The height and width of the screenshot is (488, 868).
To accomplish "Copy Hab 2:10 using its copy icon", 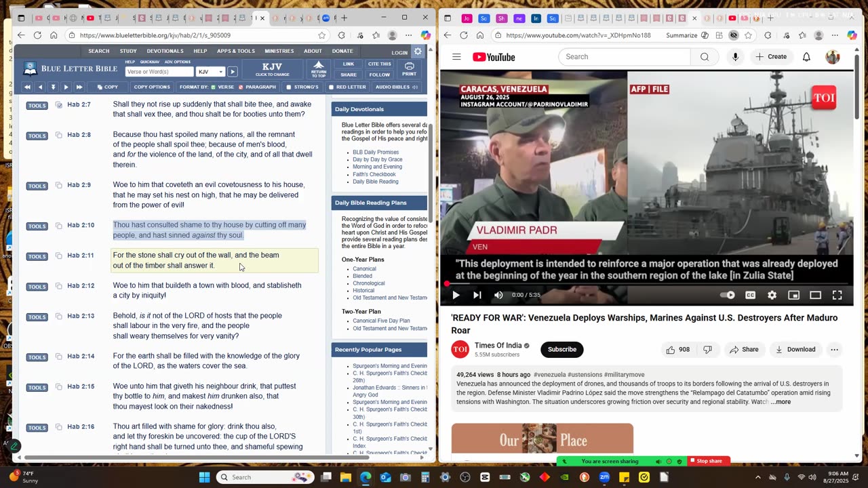I will pos(59,226).
